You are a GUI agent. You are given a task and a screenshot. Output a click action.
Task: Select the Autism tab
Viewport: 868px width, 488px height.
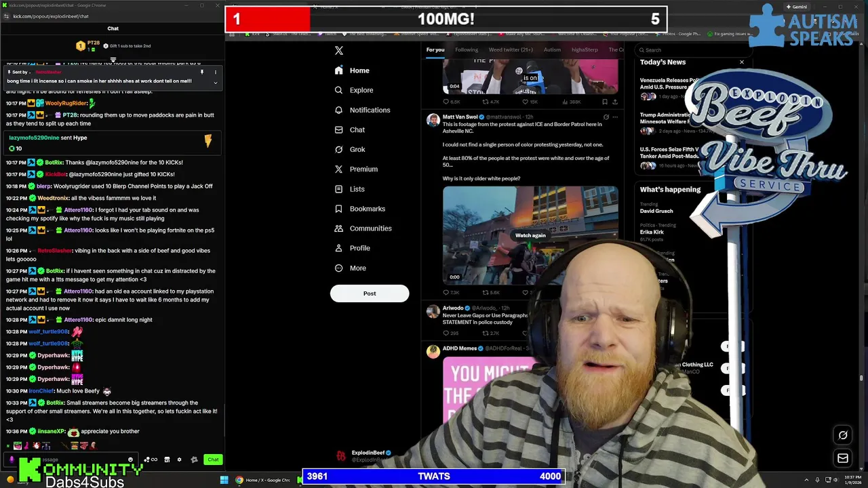coord(552,49)
